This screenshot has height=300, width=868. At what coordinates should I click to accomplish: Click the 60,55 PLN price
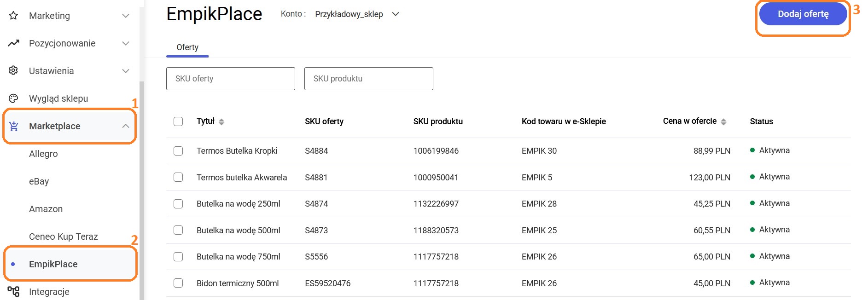(712, 230)
